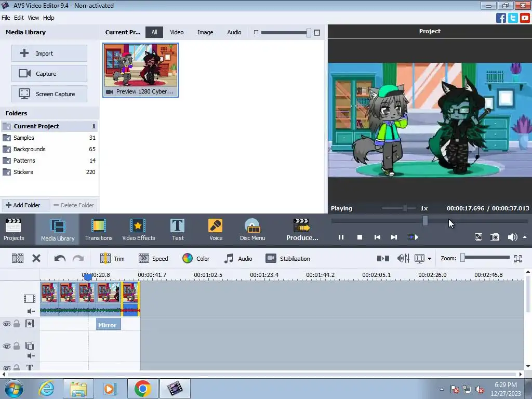Open the Disc Menu panel
The image size is (532, 399).
pyautogui.click(x=252, y=230)
